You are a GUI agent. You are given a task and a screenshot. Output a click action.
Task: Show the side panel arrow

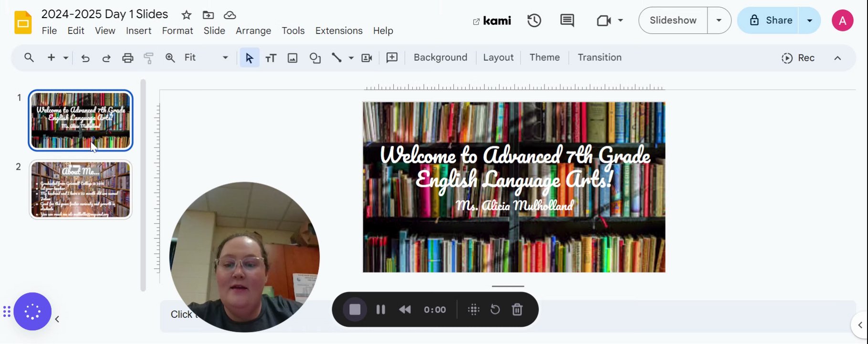pyautogui.click(x=860, y=325)
